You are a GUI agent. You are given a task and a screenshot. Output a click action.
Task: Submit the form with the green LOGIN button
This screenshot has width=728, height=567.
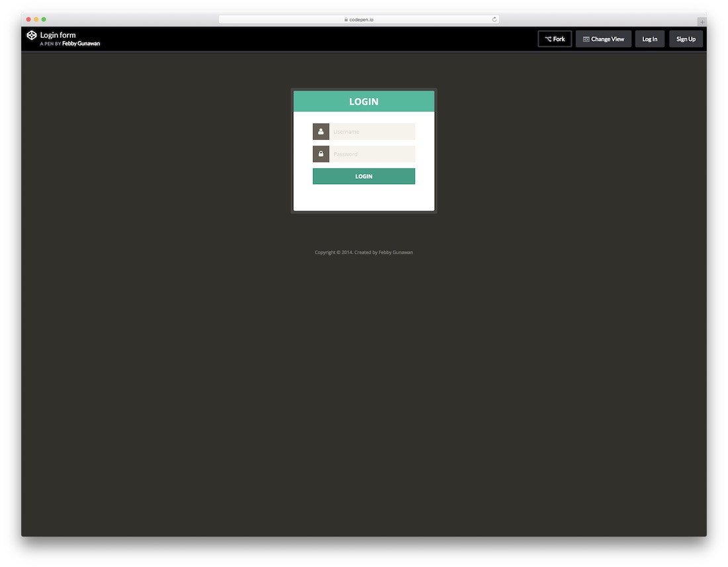363,176
